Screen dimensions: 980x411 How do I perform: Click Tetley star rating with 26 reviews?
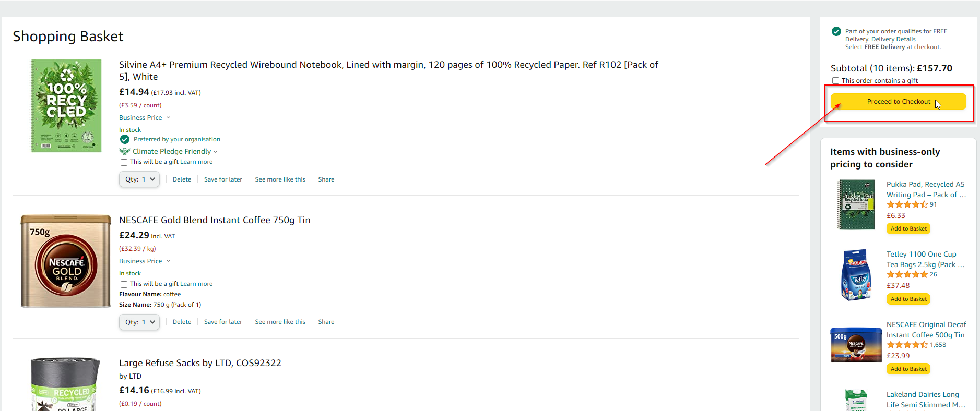[x=907, y=275]
